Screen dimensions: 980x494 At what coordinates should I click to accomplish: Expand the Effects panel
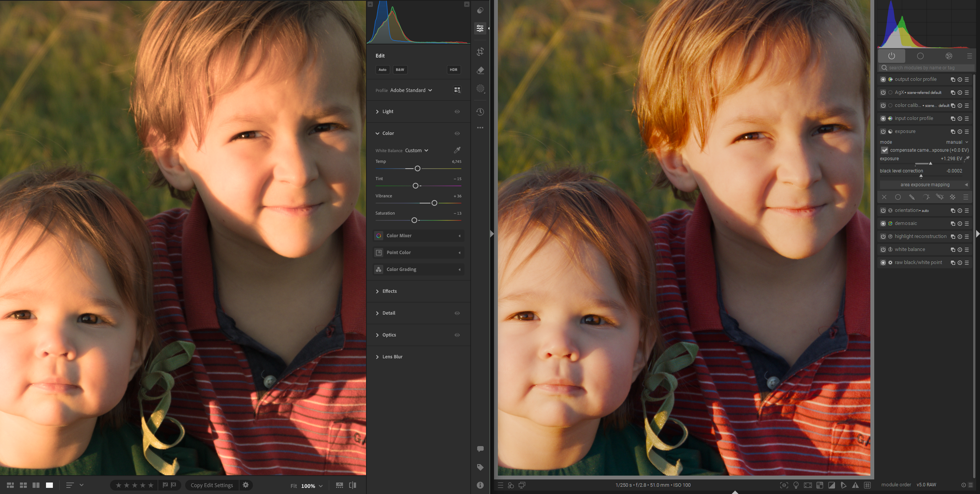(x=377, y=291)
